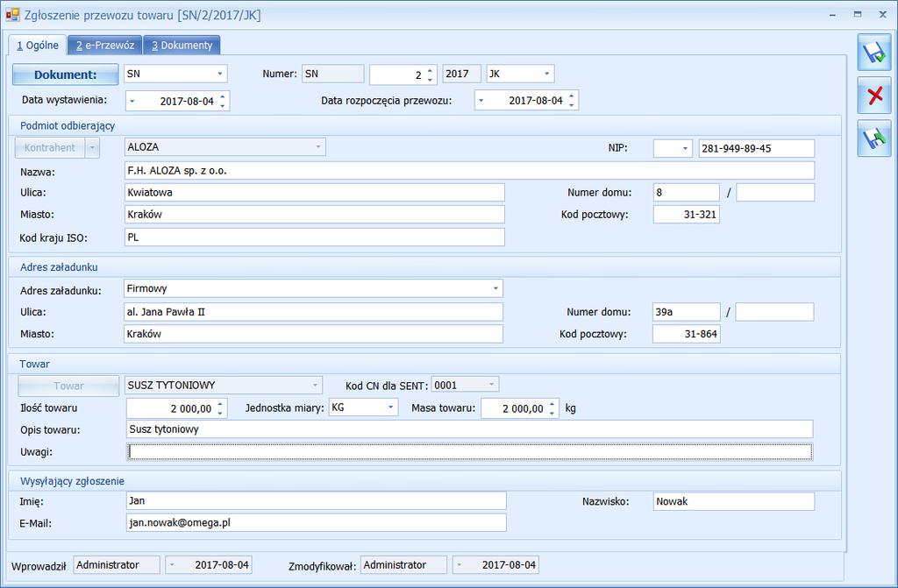This screenshot has width=898, height=588.
Task: Click the Wprowadził Administrator field
Action: 117,565
